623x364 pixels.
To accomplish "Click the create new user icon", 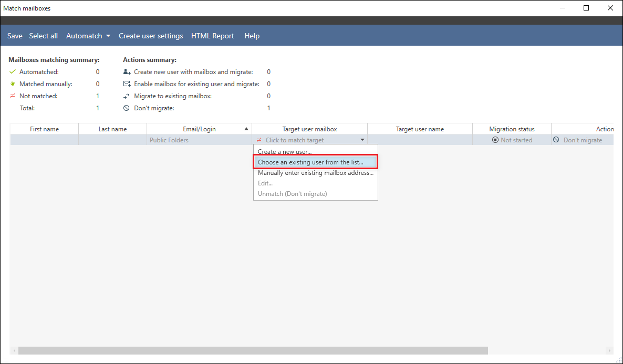I will coord(127,72).
